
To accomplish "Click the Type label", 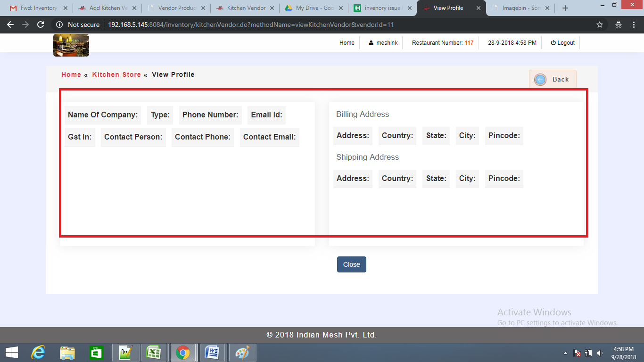I will [160, 115].
